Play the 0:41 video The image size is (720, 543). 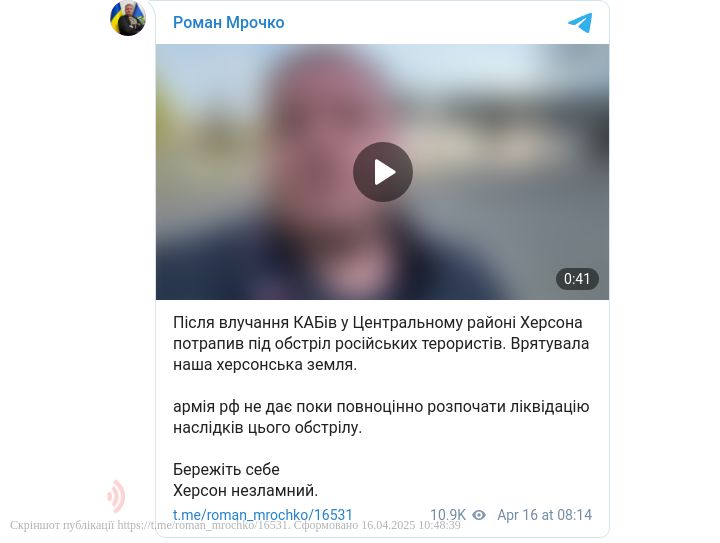coord(382,172)
